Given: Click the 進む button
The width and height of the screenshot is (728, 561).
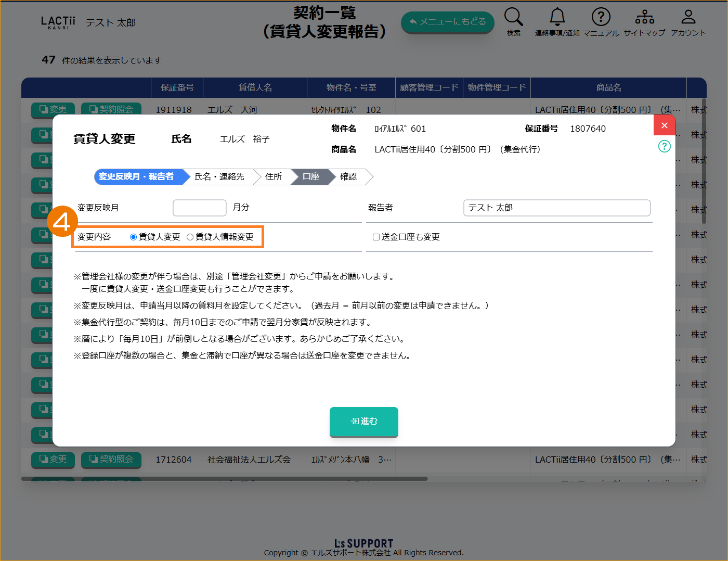Looking at the screenshot, I should click(363, 422).
